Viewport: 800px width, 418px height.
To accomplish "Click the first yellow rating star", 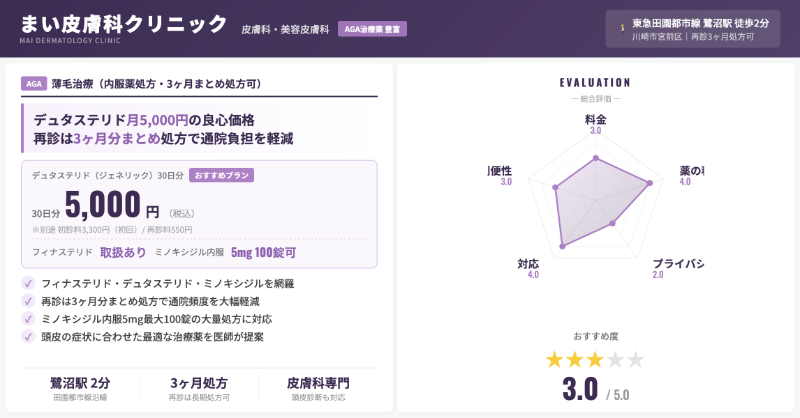I will pyautogui.click(x=555, y=360).
